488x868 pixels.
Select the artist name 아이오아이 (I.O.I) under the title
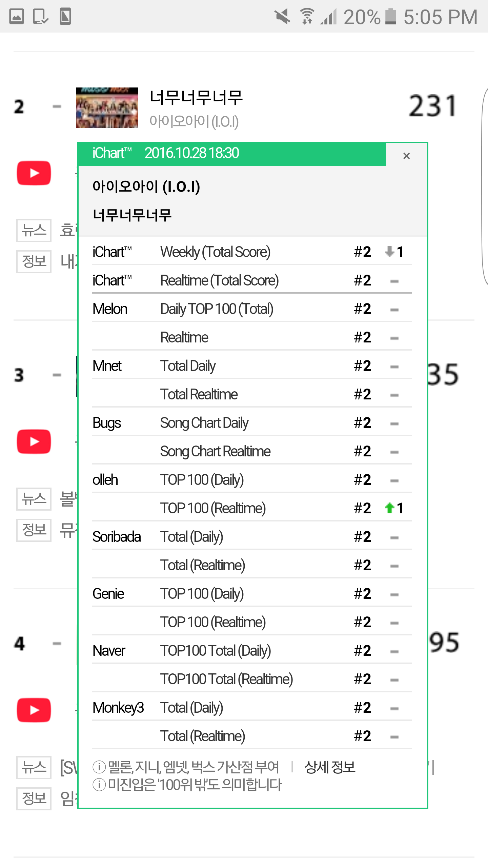(194, 121)
